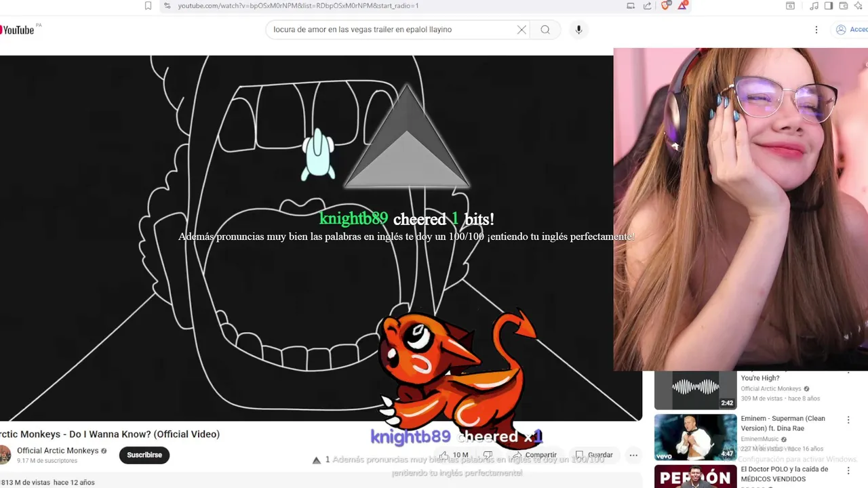Open YouTube settings three-dot menu
The image size is (868, 488).
[x=816, y=30]
